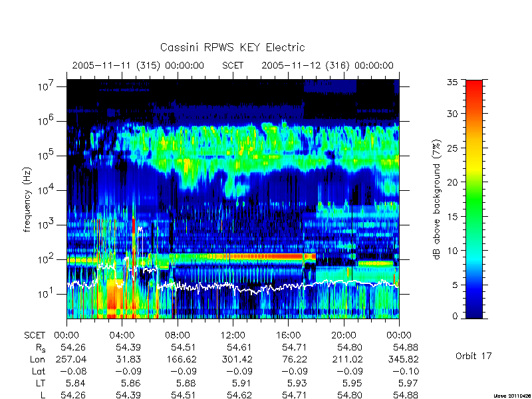Click the dB above background (7%) label
Viewport: 532px width, 399px height.
tap(436, 199)
